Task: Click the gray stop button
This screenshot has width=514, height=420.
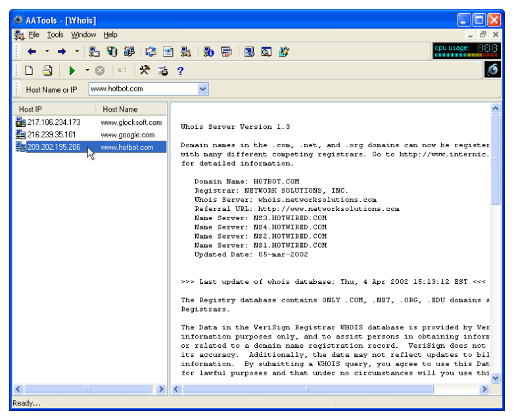Action: click(x=100, y=70)
